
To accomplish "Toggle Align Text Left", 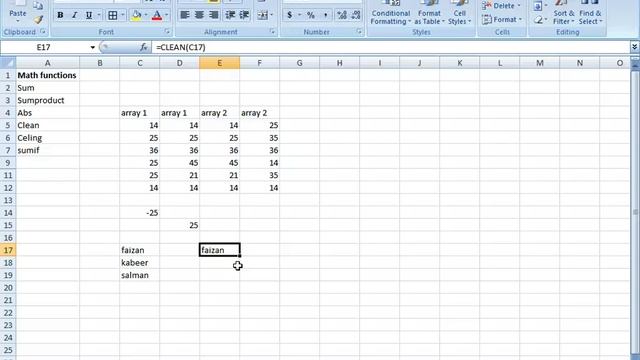I will point(184,15).
